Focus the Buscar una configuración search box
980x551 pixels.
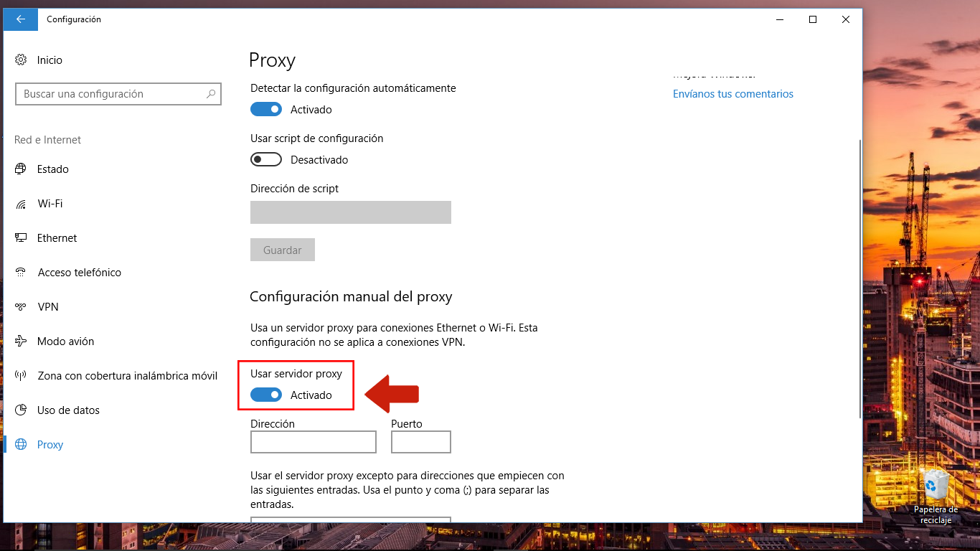pyautogui.click(x=118, y=93)
